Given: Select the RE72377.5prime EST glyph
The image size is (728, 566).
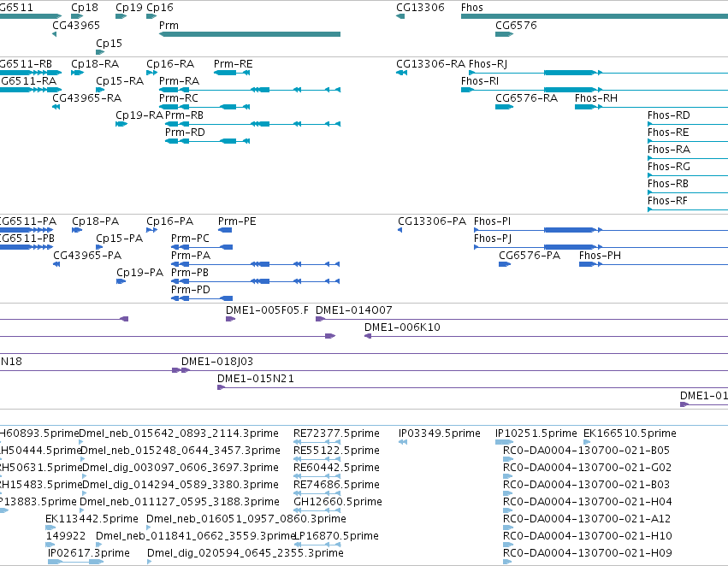Looking at the screenshot, I should click(x=317, y=442).
